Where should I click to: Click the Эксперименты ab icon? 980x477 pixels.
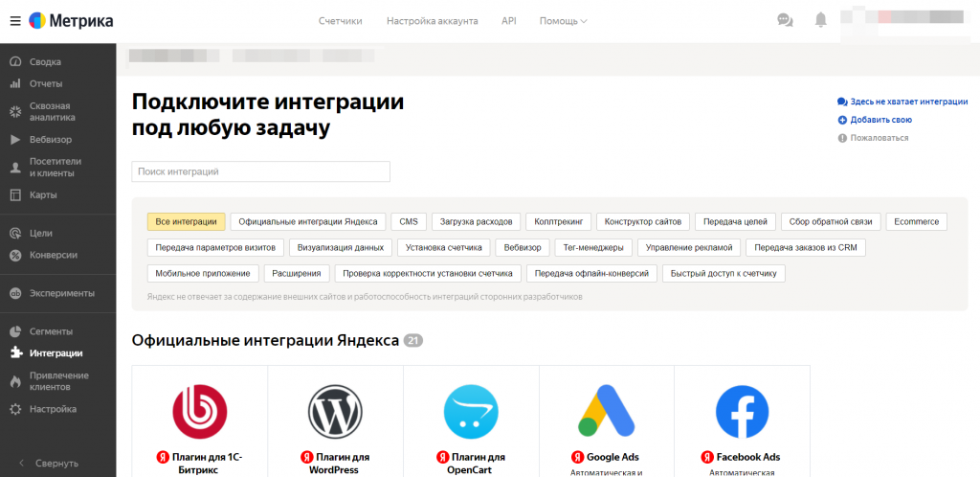(16, 293)
